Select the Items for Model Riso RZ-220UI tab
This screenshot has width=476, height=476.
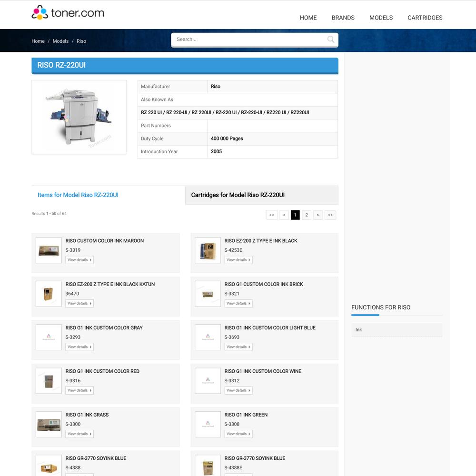[x=78, y=195]
